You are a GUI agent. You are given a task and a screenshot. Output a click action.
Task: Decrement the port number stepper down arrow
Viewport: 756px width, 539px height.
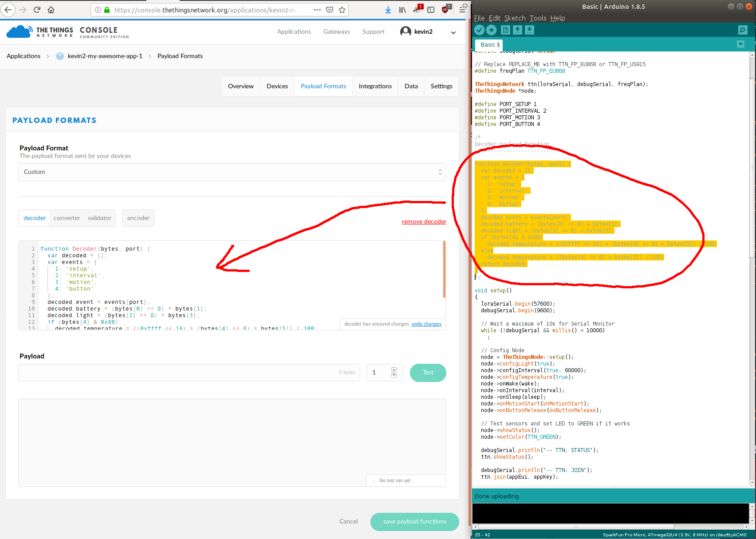point(394,375)
